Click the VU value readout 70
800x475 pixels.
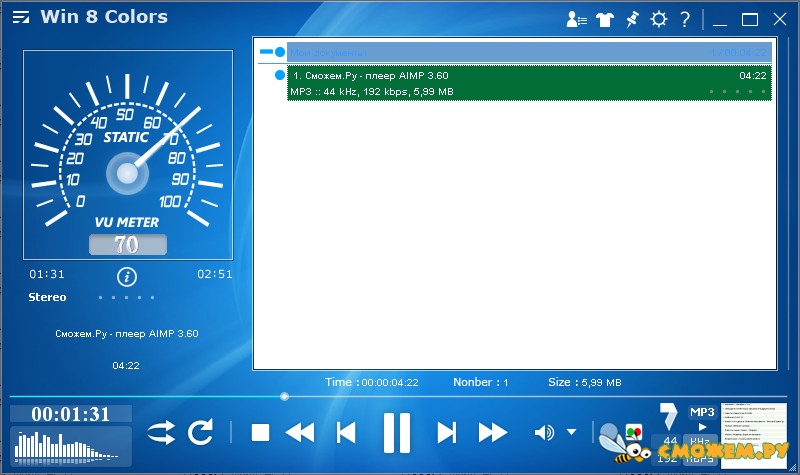point(128,244)
